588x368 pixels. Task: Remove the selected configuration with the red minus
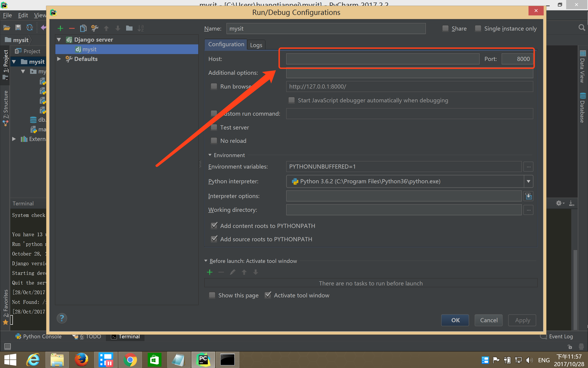click(72, 28)
